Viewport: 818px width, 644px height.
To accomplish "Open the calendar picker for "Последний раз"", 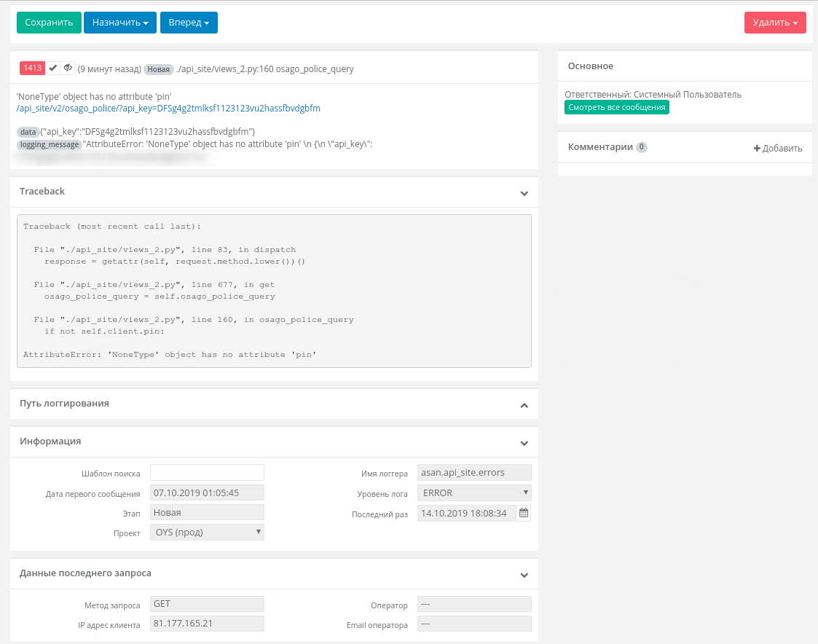I will click(523, 513).
